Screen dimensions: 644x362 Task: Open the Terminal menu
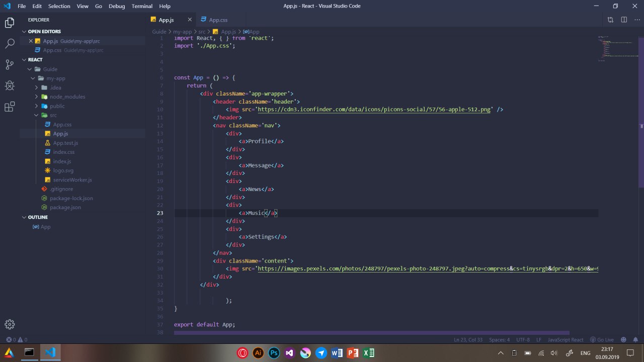pos(142,6)
